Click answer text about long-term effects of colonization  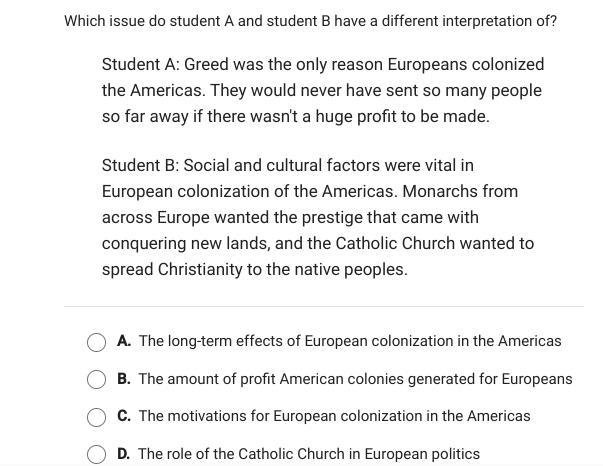tap(350, 341)
